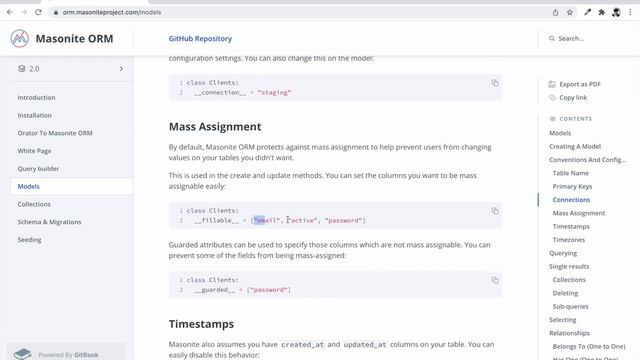The width and height of the screenshot is (640, 360).
Task: Click the lock icon in the address bar
Action: 56,12
